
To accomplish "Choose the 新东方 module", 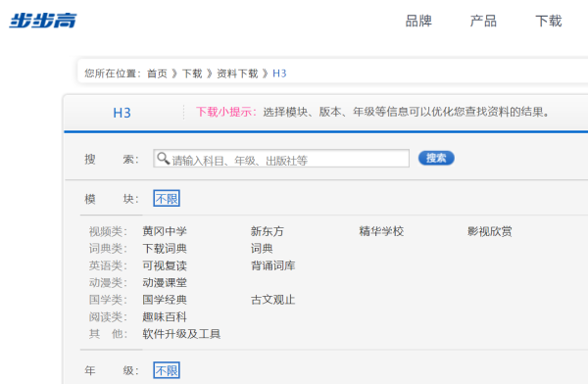I will (x=268, y=231).
